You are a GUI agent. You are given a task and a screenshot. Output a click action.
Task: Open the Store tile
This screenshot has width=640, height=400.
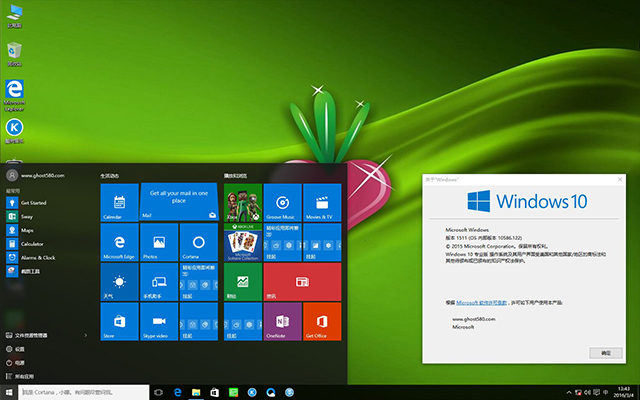119,322
